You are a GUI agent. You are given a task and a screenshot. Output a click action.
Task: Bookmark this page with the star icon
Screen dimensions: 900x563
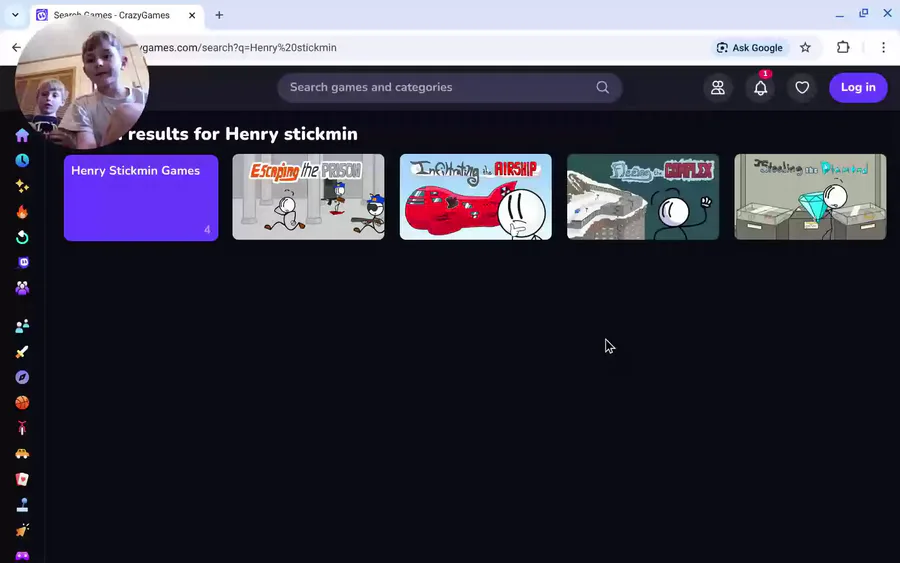coord(805,48)
